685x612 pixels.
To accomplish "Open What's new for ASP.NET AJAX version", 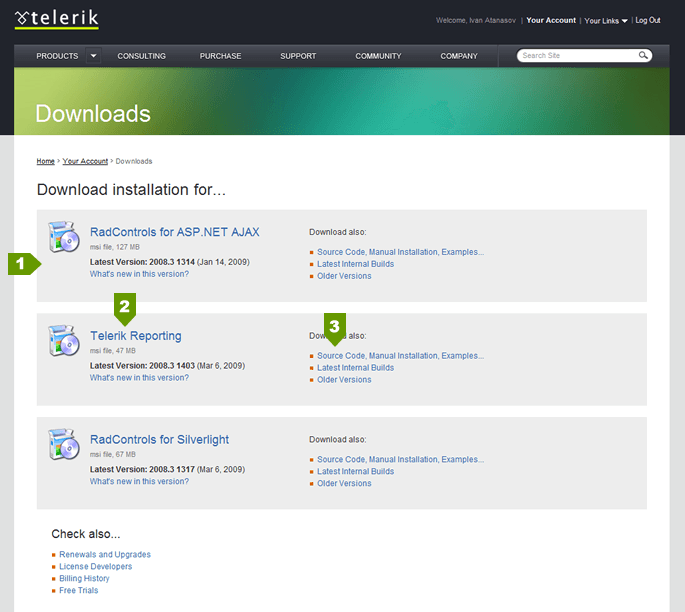I will [139, 274].
